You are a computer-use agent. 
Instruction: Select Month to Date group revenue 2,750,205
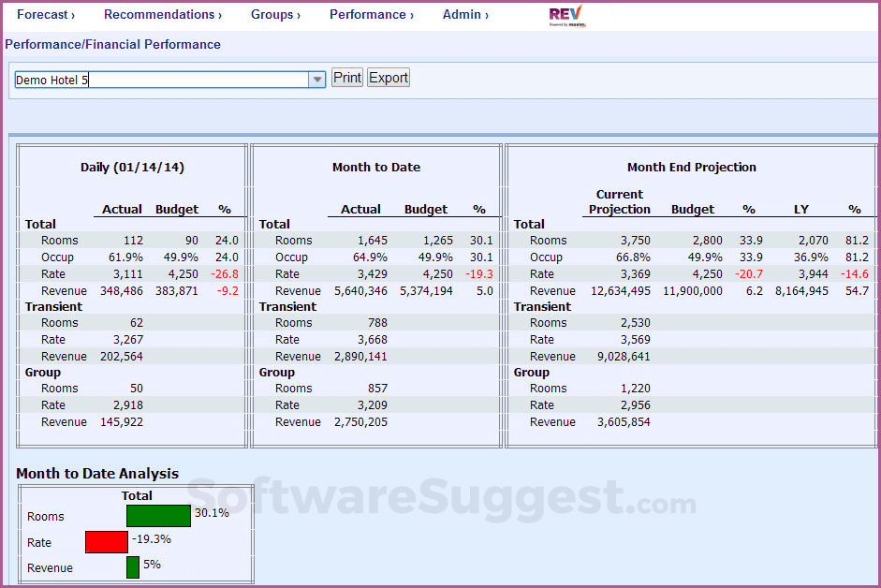pos(360,421)
